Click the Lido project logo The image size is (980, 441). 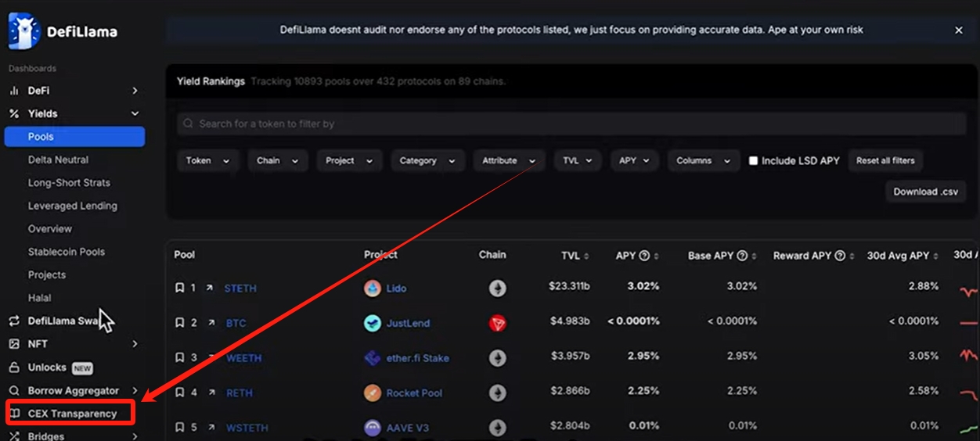[x=373, y=288]
